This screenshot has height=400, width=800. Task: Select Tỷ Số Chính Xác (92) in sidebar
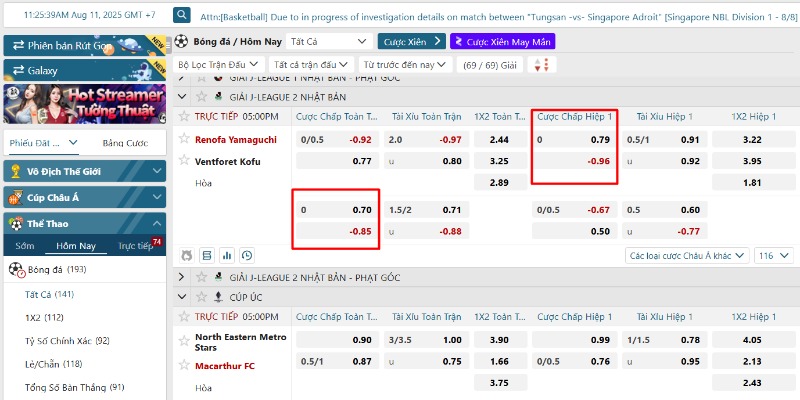click(x=67, y=340)
